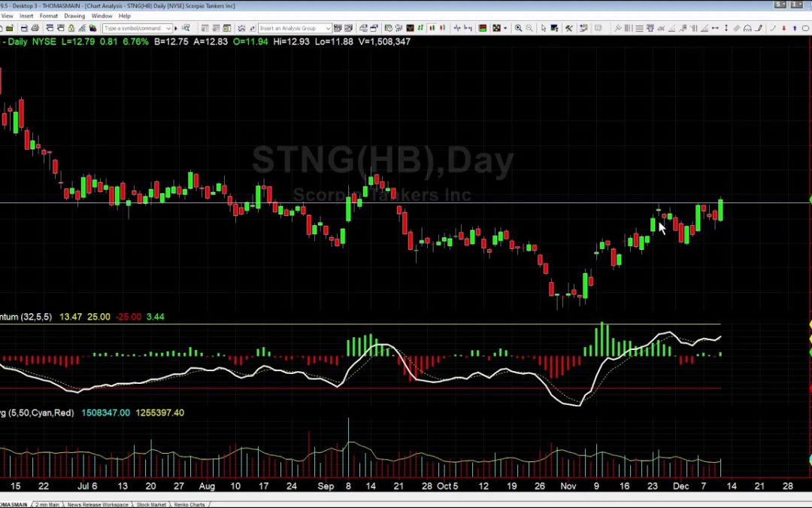Open the Drawing menu

[x=74, y=15]
